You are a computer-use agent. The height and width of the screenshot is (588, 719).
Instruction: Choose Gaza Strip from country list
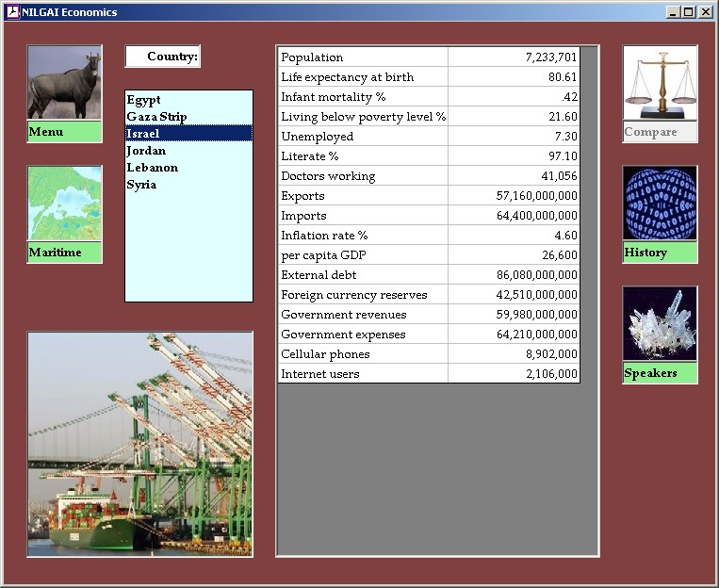pyautogui.click(x=156, y=117)
